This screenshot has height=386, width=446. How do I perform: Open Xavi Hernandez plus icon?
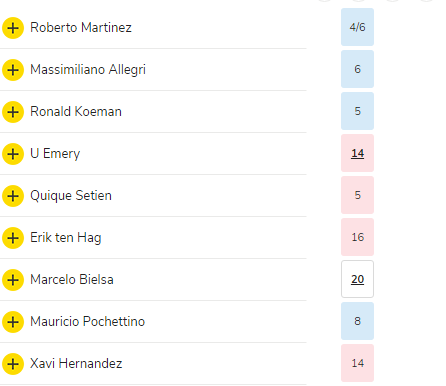point(13,364)
